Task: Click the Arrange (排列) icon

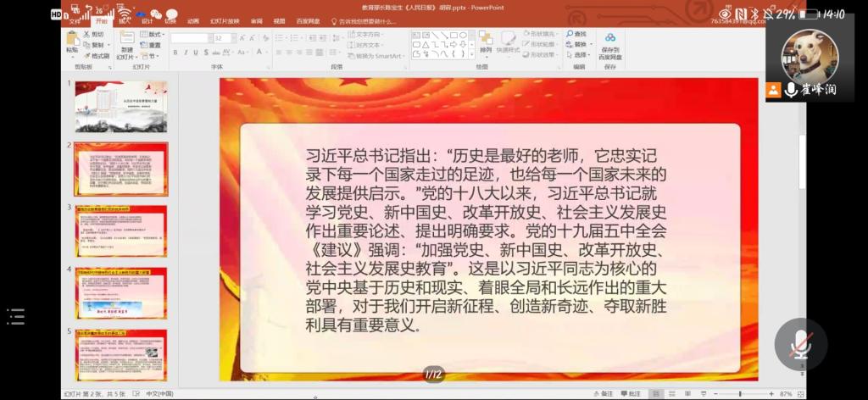Action: click(485, 39)
